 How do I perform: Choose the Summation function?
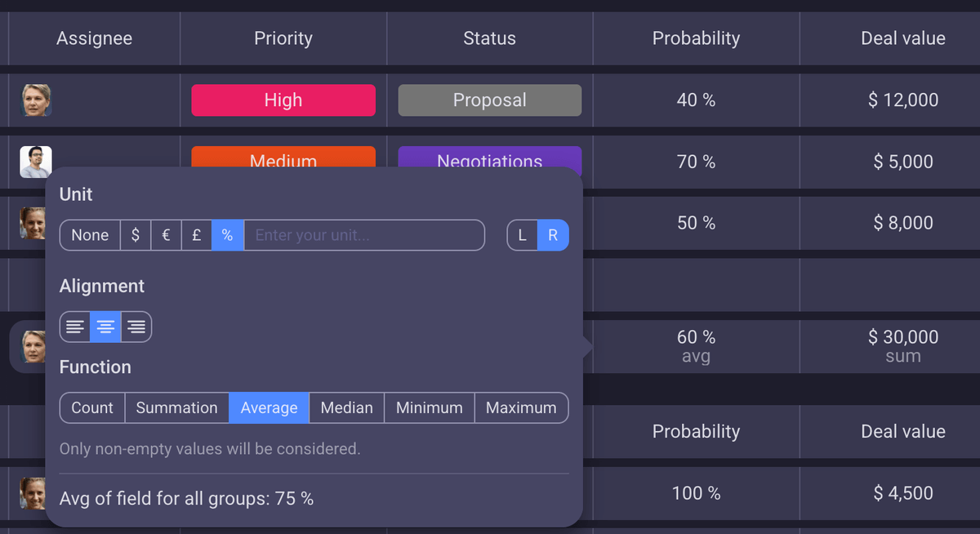click(176, 407)
